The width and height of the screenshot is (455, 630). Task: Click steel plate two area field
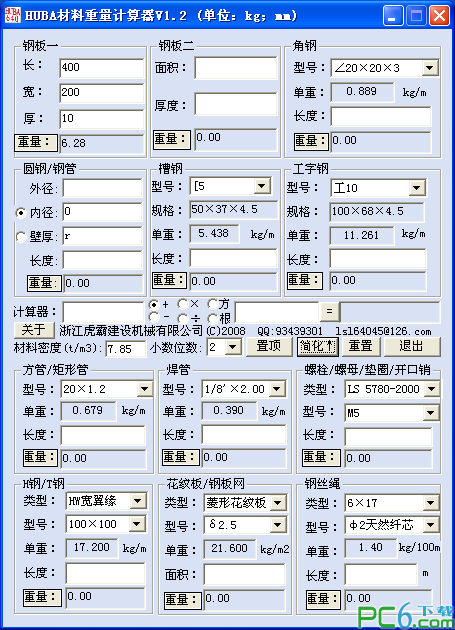point(236,68)
